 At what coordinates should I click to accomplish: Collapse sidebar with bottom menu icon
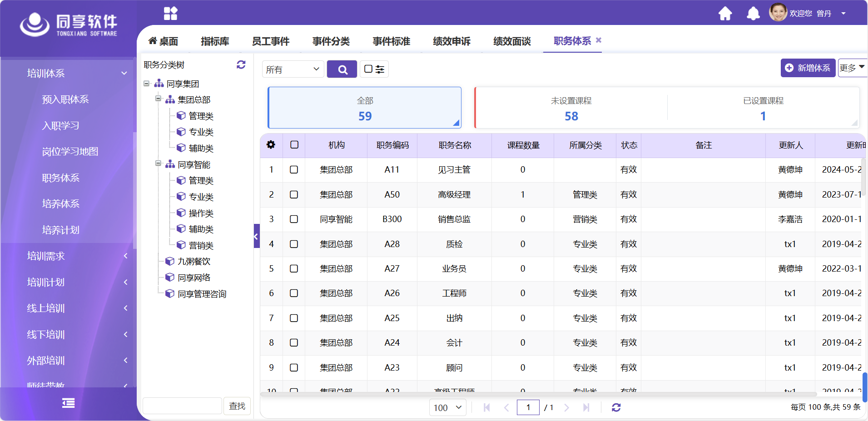pos(68,403)
